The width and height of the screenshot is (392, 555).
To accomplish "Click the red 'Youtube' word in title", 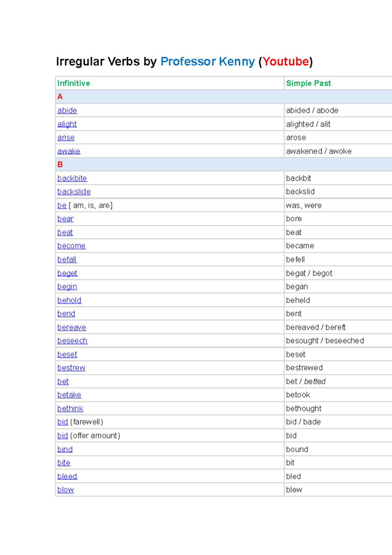I will pyautogui.click(x=286, y=61).
